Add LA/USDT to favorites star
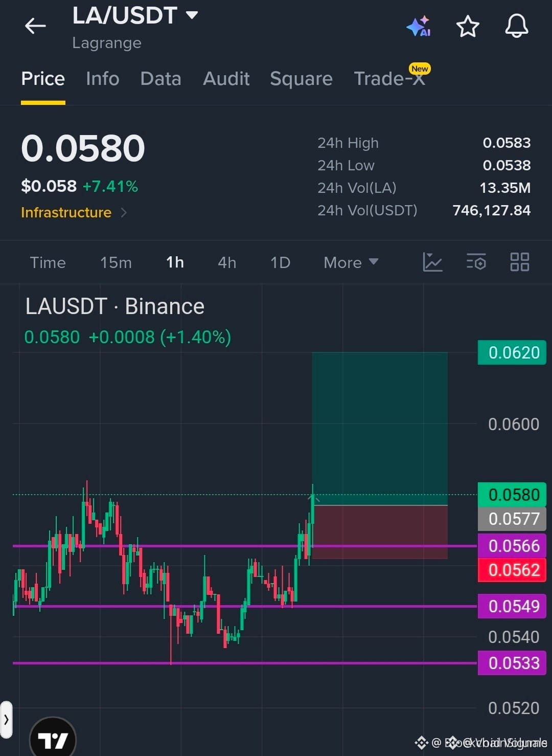The height and width of the screenshot is (756, 552). 468,26
